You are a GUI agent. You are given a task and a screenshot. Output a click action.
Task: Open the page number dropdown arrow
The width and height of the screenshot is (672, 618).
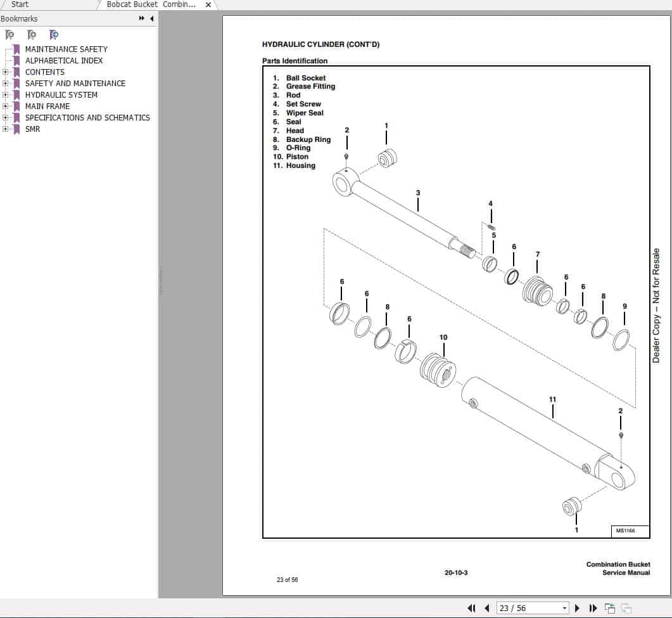pos(563,607)
